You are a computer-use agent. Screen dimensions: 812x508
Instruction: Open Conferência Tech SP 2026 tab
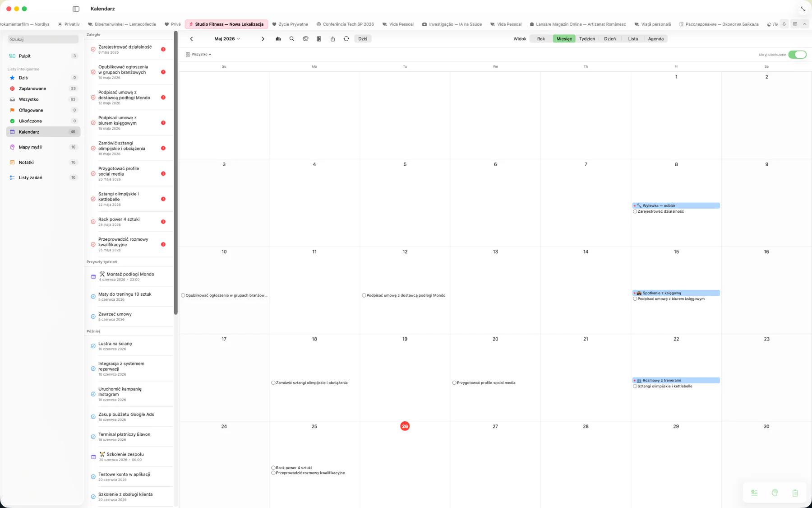coord(345,24)
